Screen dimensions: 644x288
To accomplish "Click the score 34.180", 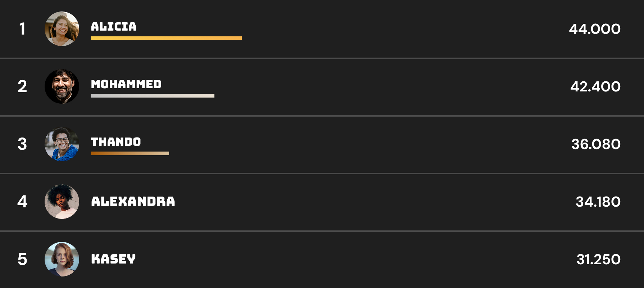I will tap(598, 202).
